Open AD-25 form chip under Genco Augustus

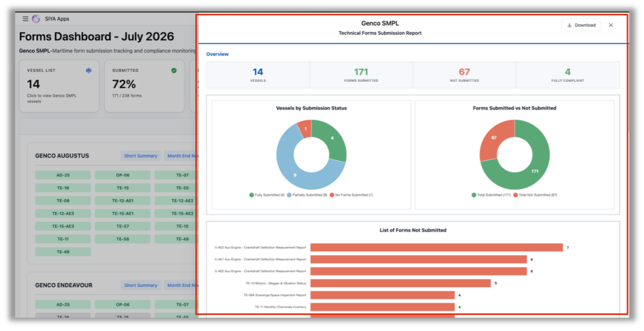[x=63, y=175]
